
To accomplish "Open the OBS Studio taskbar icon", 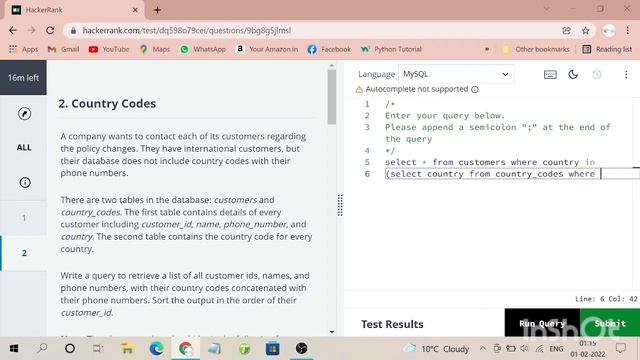I will click(302, 349).
